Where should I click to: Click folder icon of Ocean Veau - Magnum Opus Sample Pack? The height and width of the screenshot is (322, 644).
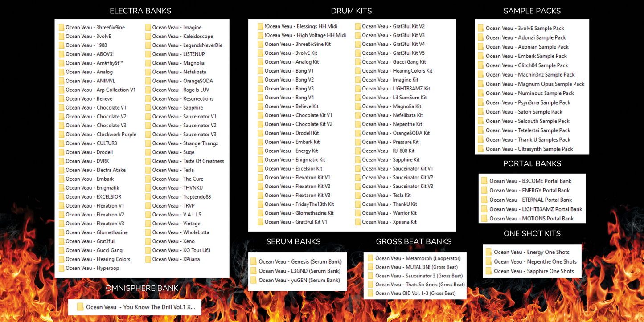click(x=480, y=84)
